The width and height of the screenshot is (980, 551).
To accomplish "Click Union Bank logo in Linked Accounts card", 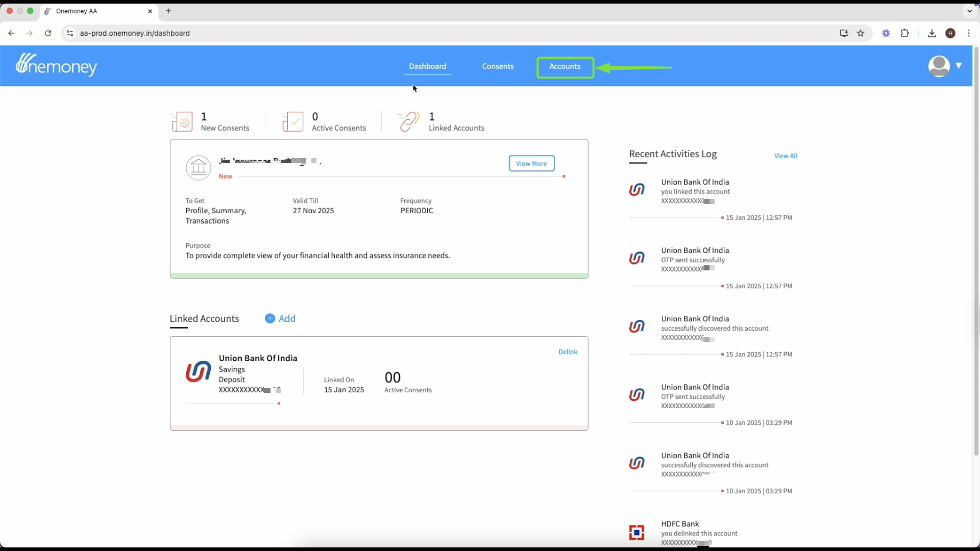I will [198, 371].
